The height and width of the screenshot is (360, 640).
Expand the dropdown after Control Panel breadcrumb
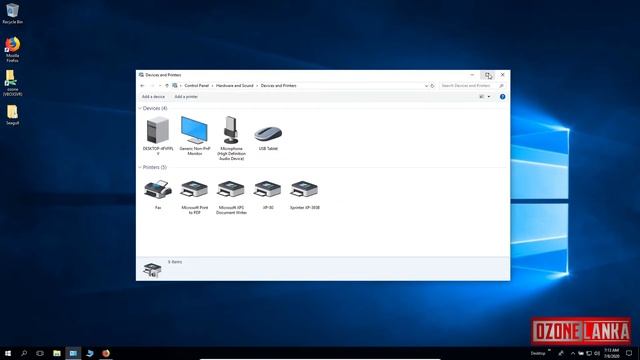tap(212, 86)
